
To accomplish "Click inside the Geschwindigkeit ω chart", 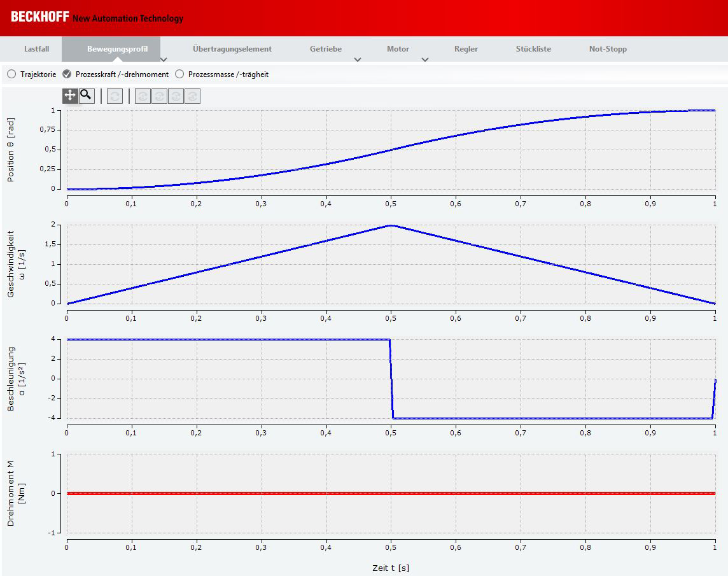I will (x=391, y=264).
